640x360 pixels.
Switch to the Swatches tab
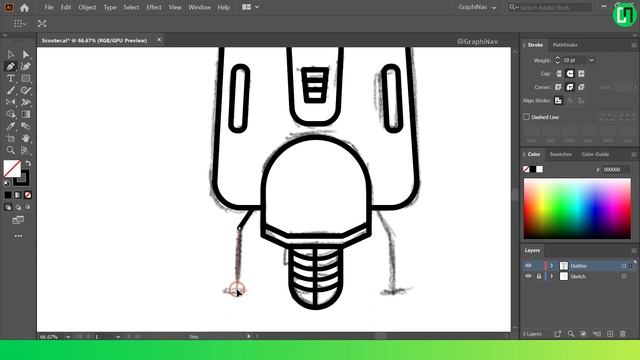pos(560,154)
